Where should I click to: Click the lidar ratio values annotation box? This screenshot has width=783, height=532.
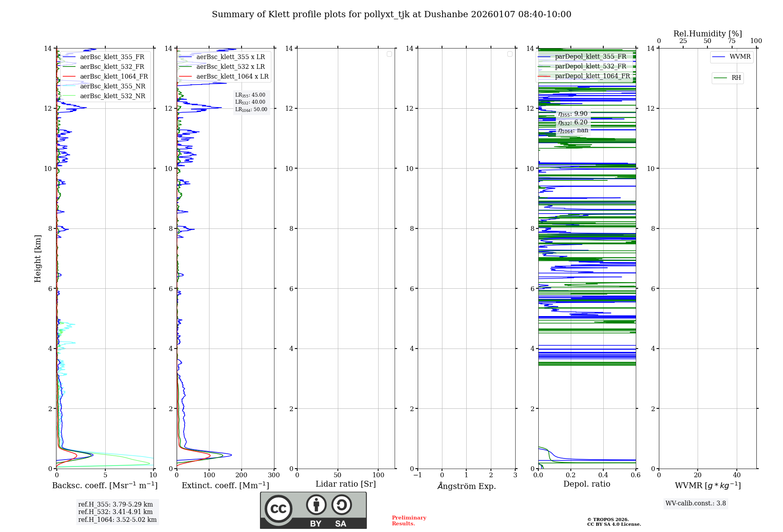click(x=251, y=102)
